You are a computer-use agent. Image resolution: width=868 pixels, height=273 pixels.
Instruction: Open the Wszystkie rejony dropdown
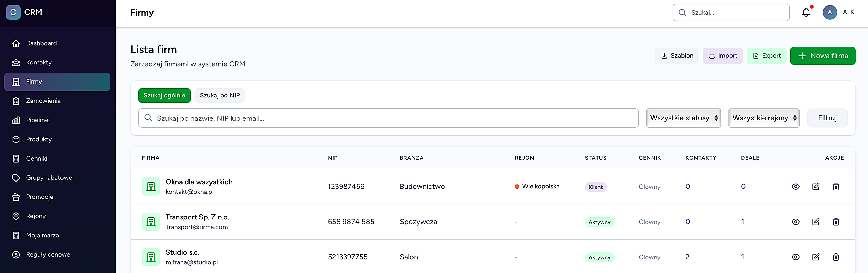(x=764, y=118)
